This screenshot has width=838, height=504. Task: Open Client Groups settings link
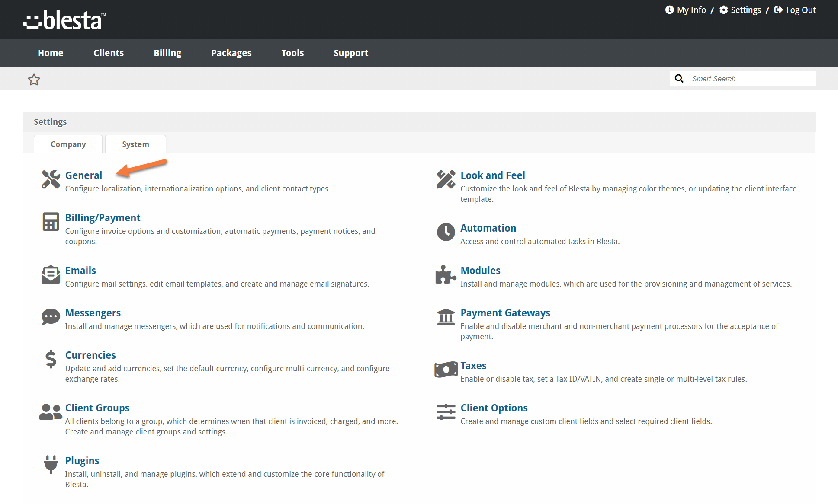coord(97,408)
